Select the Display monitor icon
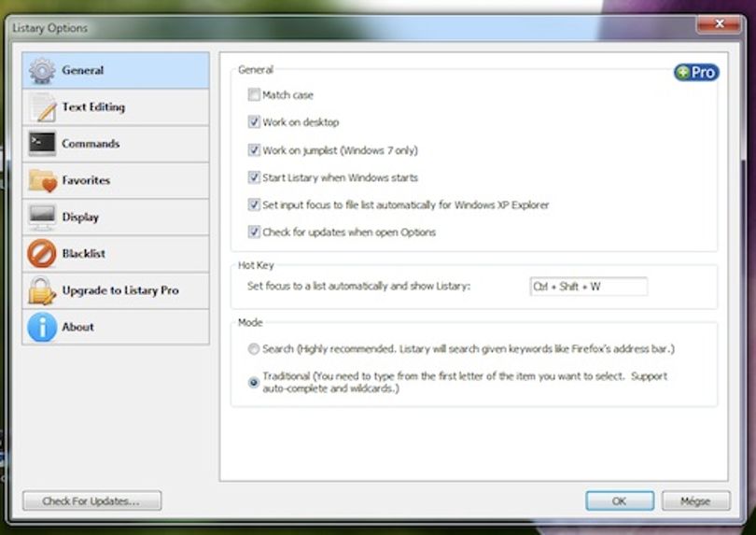The height and width of the screenshot is (535, 756). [42, 218]
